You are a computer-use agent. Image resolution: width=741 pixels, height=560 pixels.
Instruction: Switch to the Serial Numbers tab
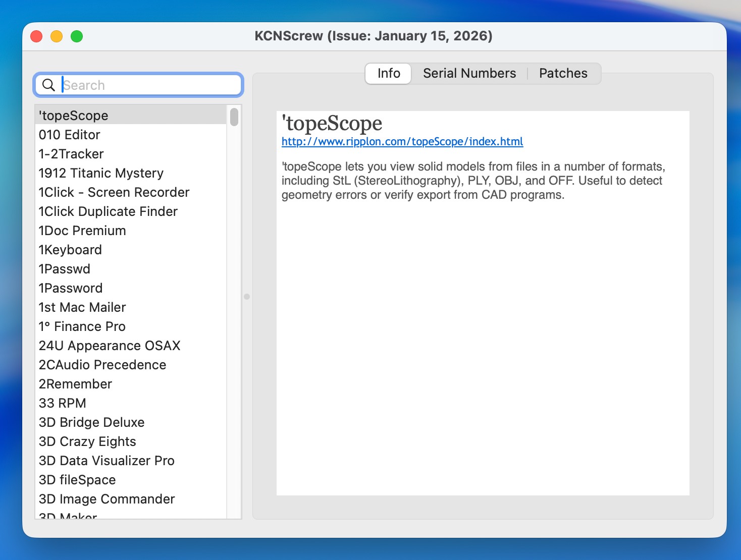469,74
